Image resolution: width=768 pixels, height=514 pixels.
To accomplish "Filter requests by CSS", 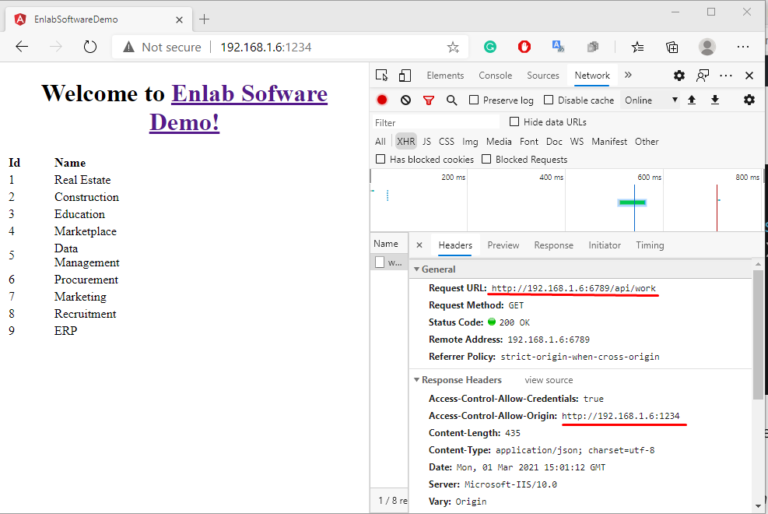I will point(446,142).
